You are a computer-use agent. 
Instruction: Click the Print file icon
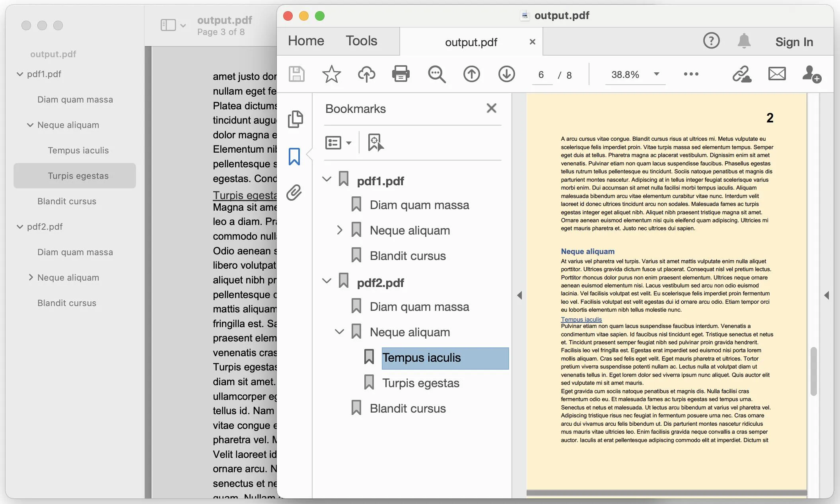[401, 74]
